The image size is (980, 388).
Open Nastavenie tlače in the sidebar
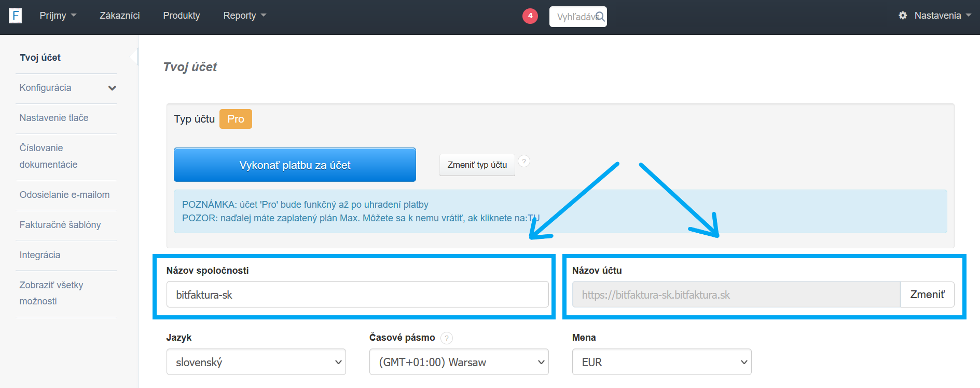[54, 118]
